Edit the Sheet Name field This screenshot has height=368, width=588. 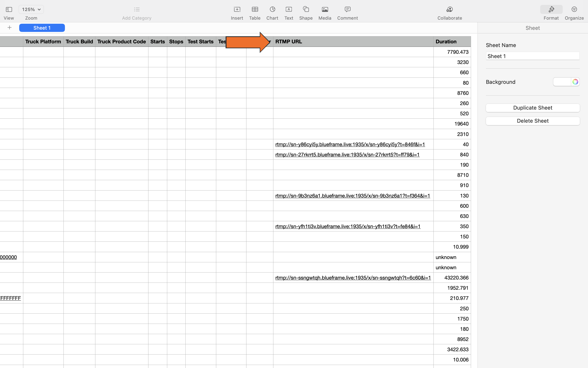tap(532, 56)
